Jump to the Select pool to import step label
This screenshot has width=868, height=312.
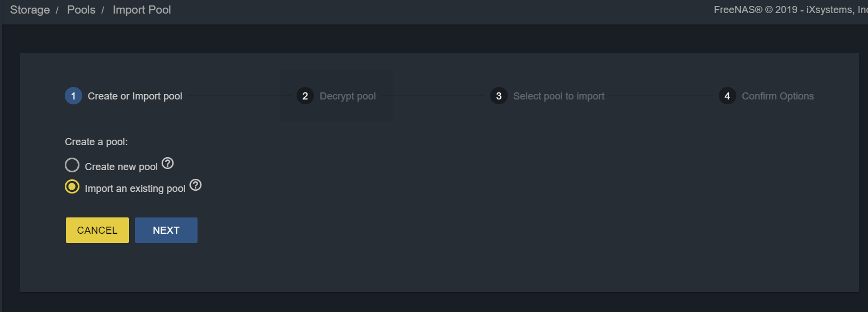559,96
